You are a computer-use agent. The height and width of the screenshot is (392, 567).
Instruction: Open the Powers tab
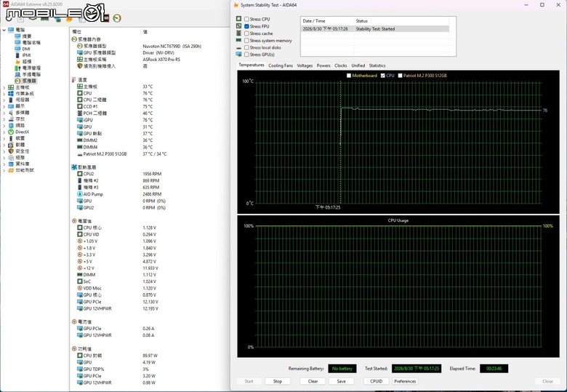pyautogui.click(x=323, y=65)
